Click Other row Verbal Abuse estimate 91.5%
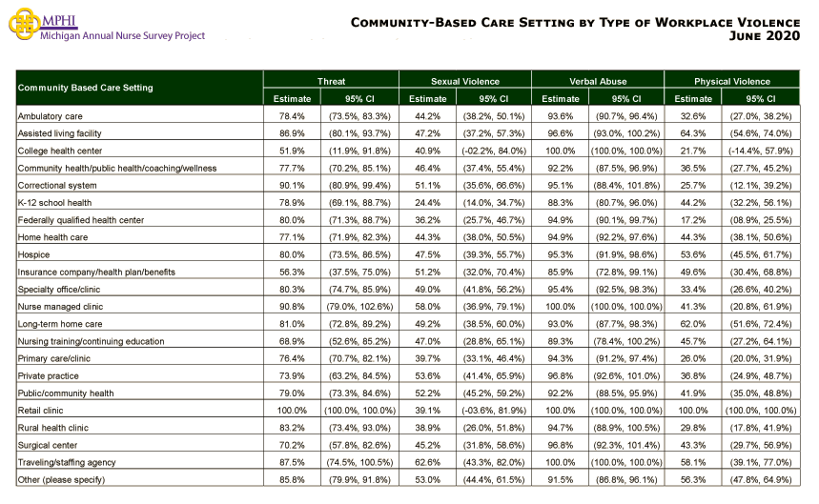The image size is (819, 504). 561,479
